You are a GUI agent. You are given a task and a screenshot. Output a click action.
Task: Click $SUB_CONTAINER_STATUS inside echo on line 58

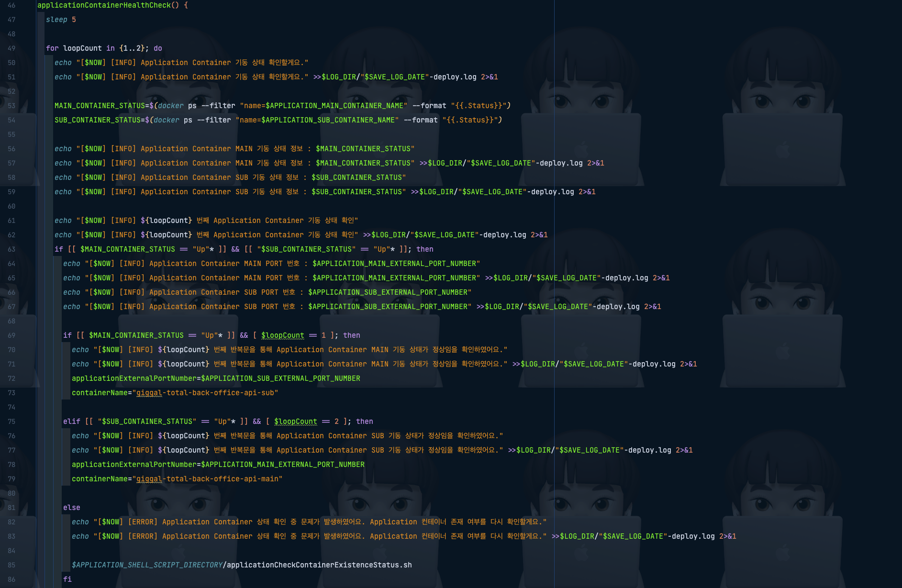point(356,178)
